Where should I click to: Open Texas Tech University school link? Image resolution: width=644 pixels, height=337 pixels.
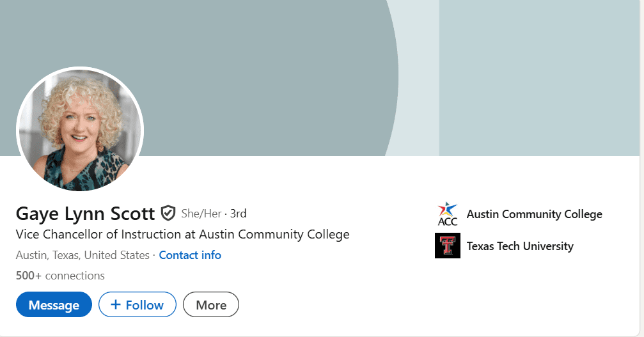520,246
